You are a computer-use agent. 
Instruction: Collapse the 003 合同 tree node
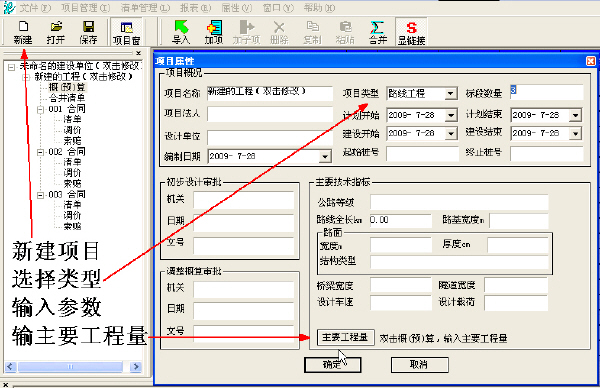41,195
